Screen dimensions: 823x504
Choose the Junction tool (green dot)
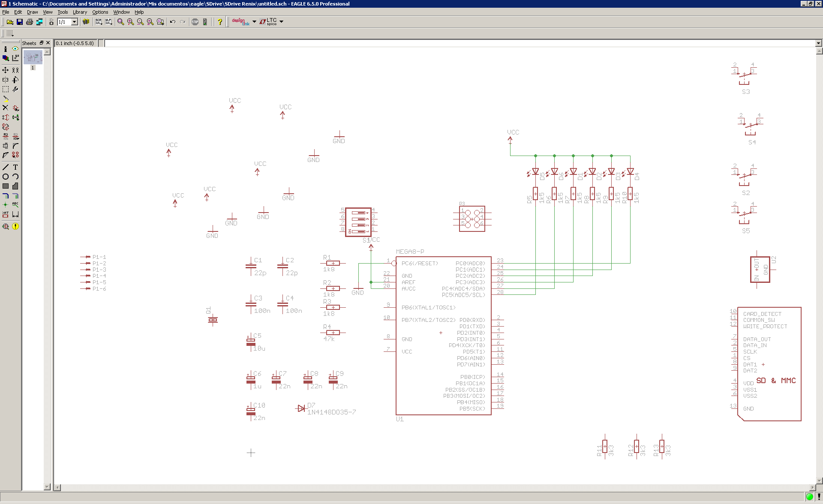point(5,204)
